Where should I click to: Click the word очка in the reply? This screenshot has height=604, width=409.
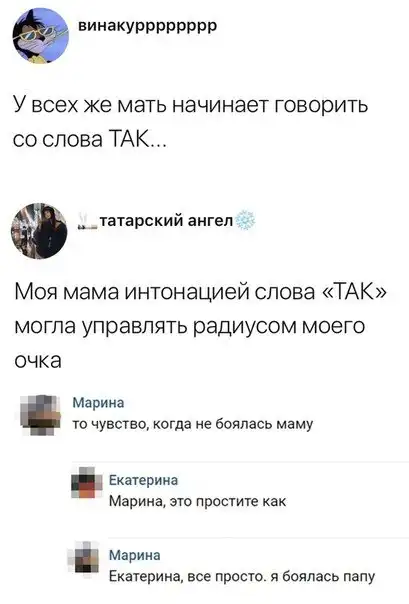coord(38,361)
